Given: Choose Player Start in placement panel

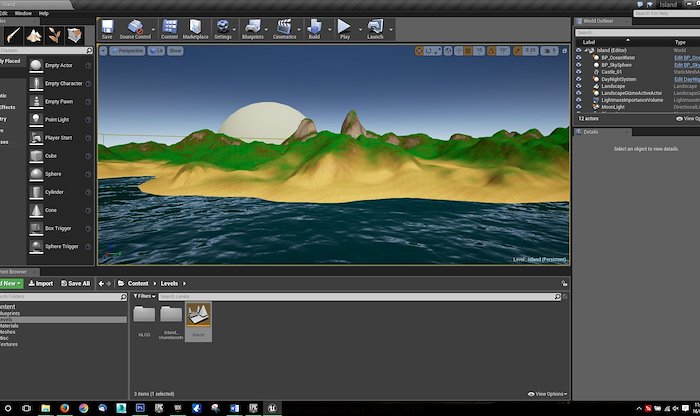Looking at the screenshot, I should click(x=60, y=138).
